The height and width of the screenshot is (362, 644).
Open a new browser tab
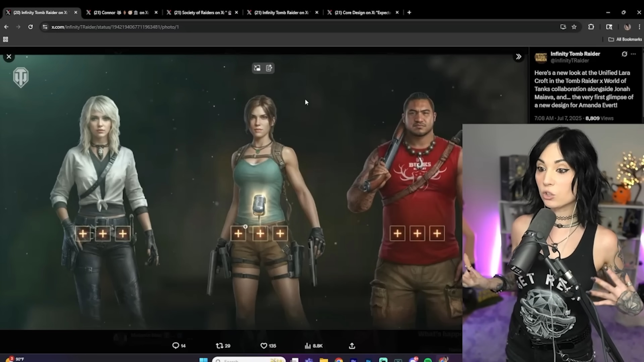(x=409, y=12)
